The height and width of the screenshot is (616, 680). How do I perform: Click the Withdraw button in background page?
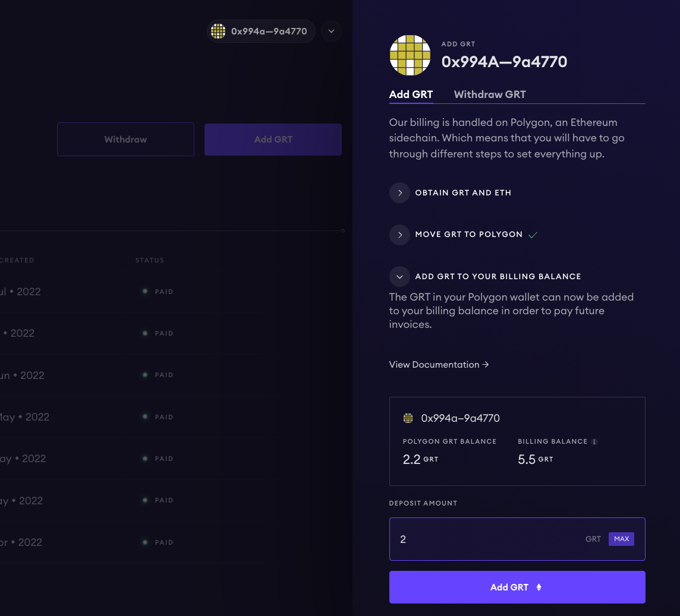click(125, 140)
